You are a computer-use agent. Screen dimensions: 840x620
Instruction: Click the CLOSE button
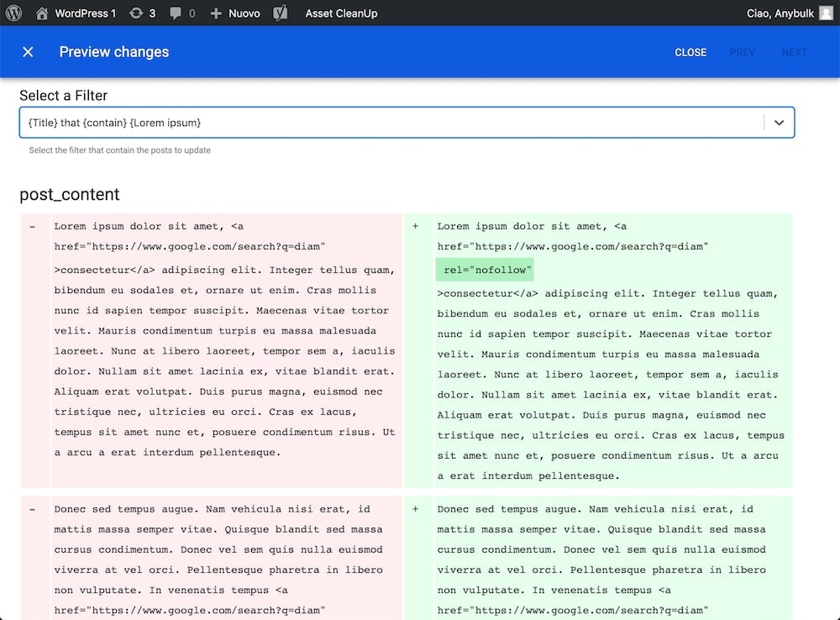(x=690, y=52)
